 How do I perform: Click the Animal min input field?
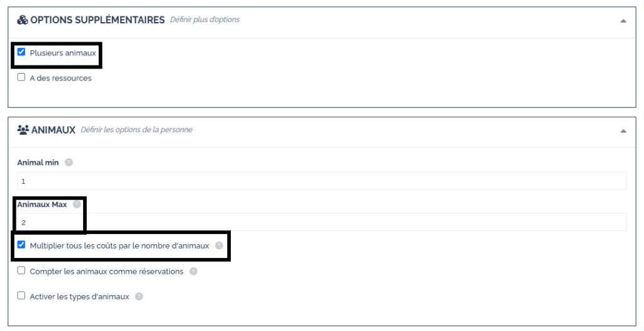click(x=321, y=181)
